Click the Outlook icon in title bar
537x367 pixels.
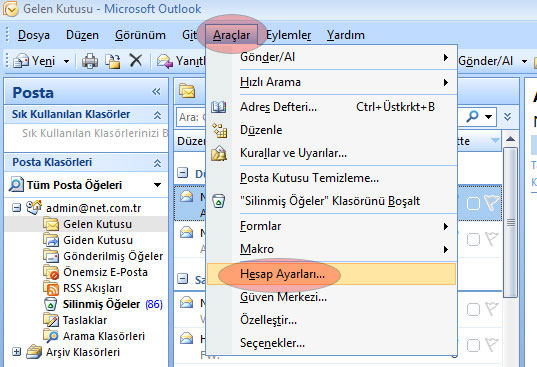pos(10,9)
